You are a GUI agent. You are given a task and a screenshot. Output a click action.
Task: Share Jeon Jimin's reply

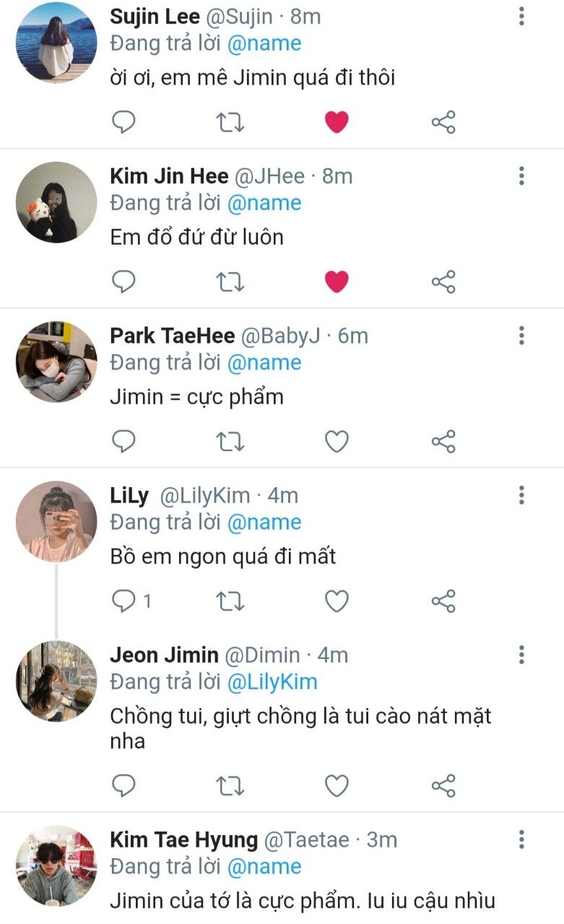tap(443, 785)
